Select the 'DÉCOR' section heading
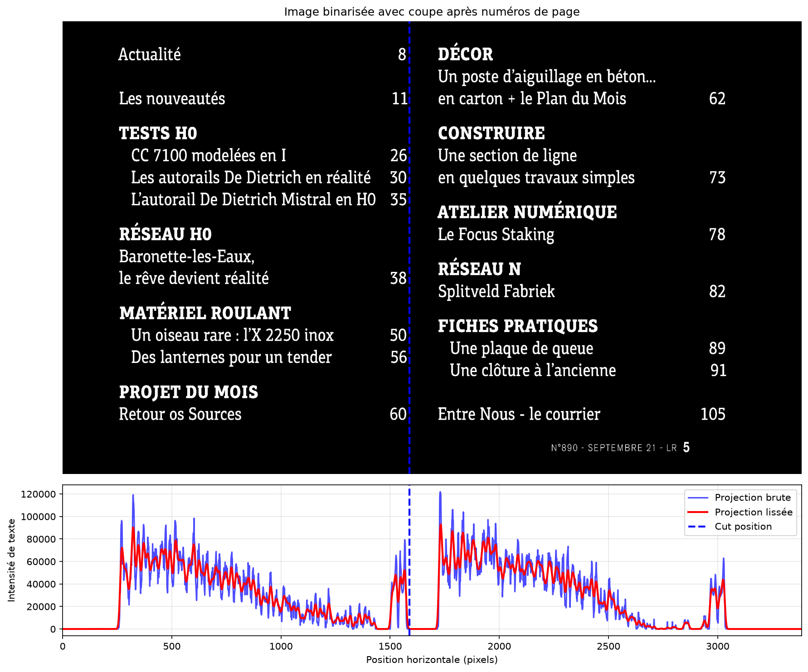The height and width of the screenshot is (672, 808). tap(465, 53)
